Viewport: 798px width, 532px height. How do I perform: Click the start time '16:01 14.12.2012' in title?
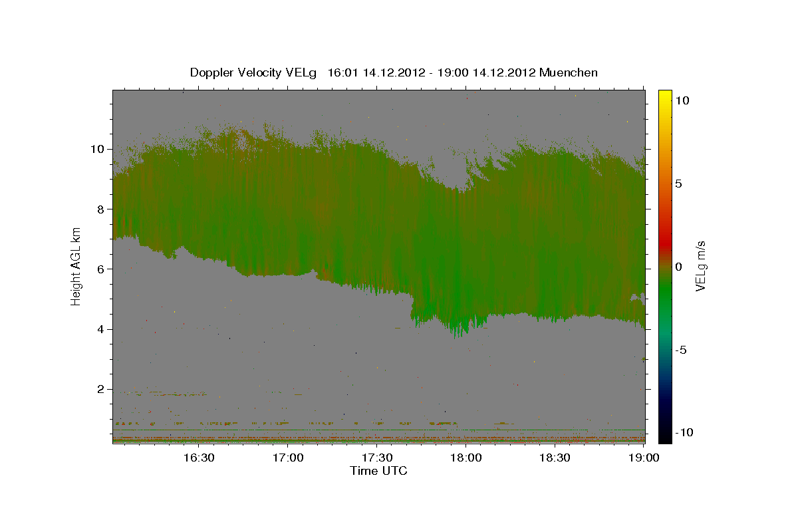(376, 72)
